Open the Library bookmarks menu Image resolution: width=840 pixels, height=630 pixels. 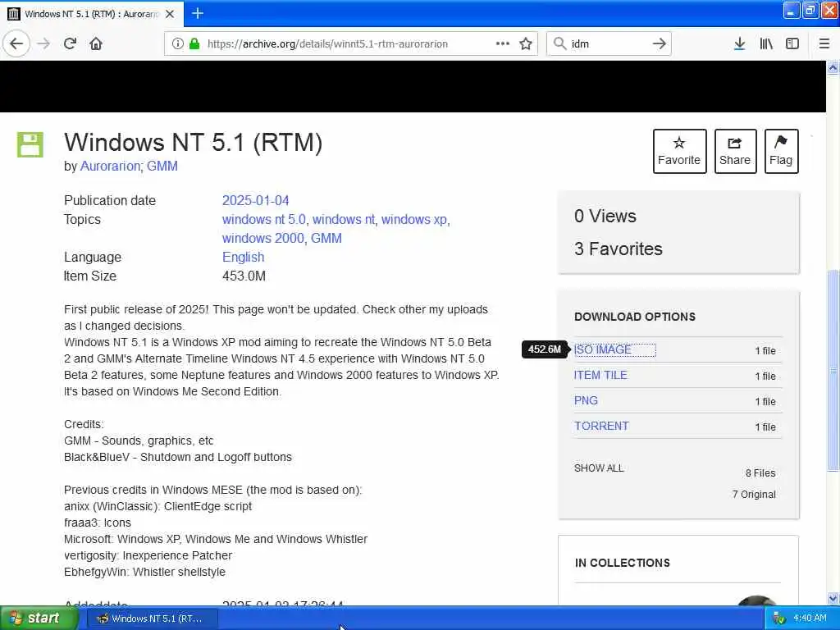pos(766,43)
